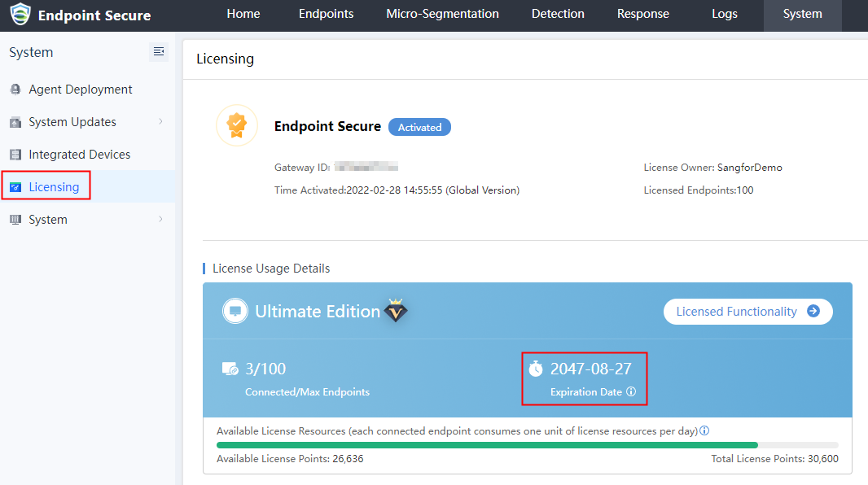Expand the System submenu chevron
868x485 pixels.
coord(160,220)
